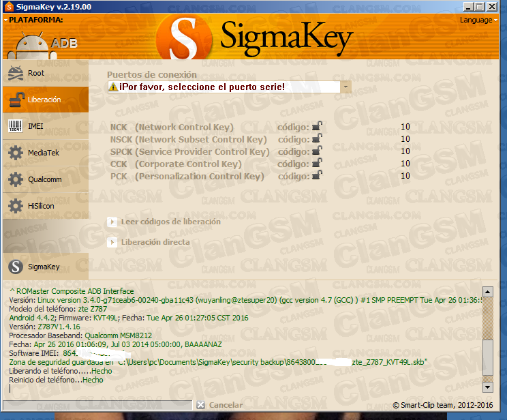The height and width of the screenshot is (420, 507).
Task: Switch to the Qualcomm tab
Action: pyautogui.click(x=46, y=179)
